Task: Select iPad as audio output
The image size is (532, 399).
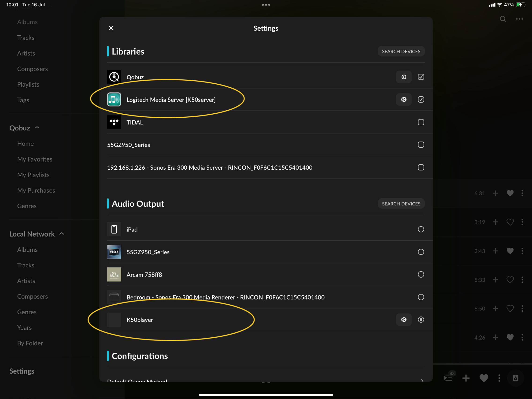Action: tap(421, 229)
